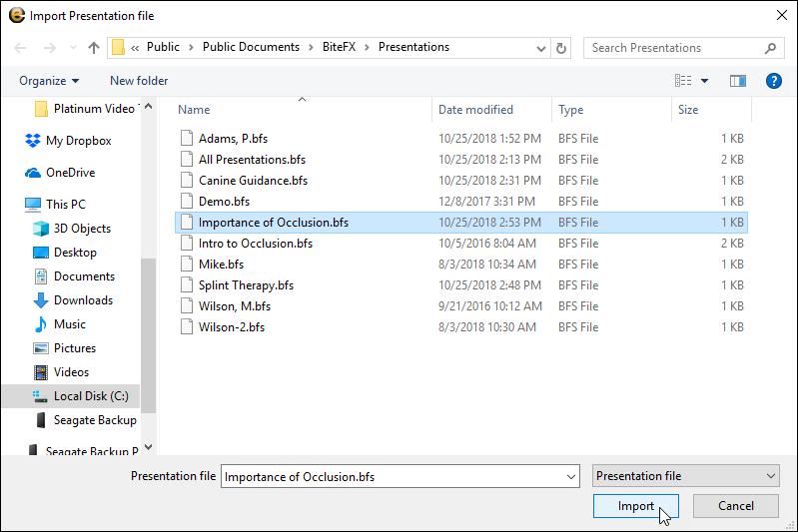Viewport: 798px width, 532px height.
Task: Click the Help question mark icon
Action: point(772,81)
